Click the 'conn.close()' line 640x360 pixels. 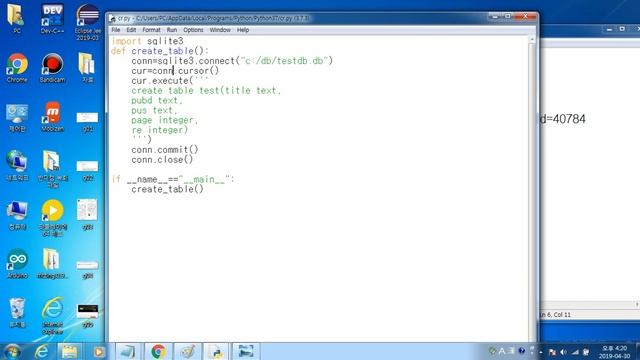(162, 160)
